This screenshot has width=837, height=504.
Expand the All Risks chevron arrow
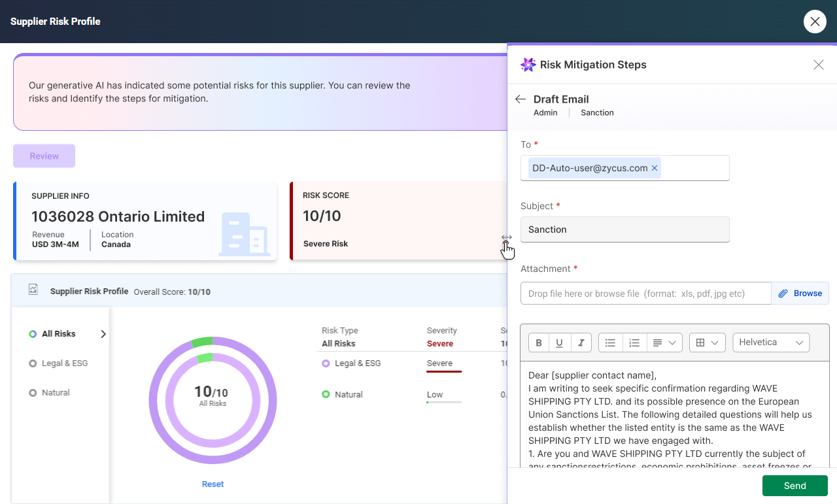point(103,333)
